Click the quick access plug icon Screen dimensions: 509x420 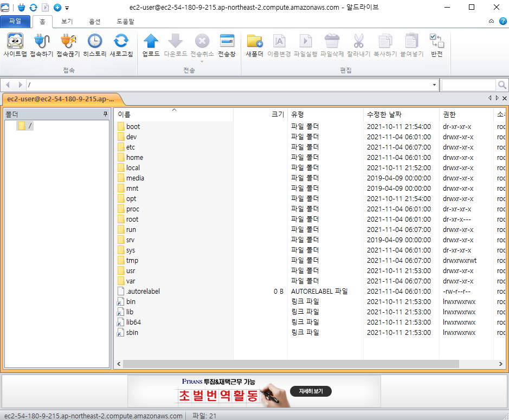tap(22, 8)
